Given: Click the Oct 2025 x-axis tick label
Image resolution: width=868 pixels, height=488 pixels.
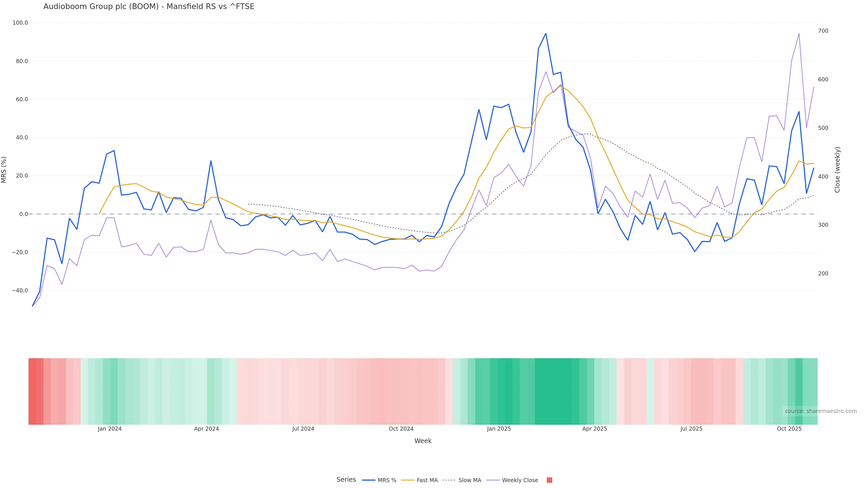Looking at the screenshot, I should click(789, 429).
